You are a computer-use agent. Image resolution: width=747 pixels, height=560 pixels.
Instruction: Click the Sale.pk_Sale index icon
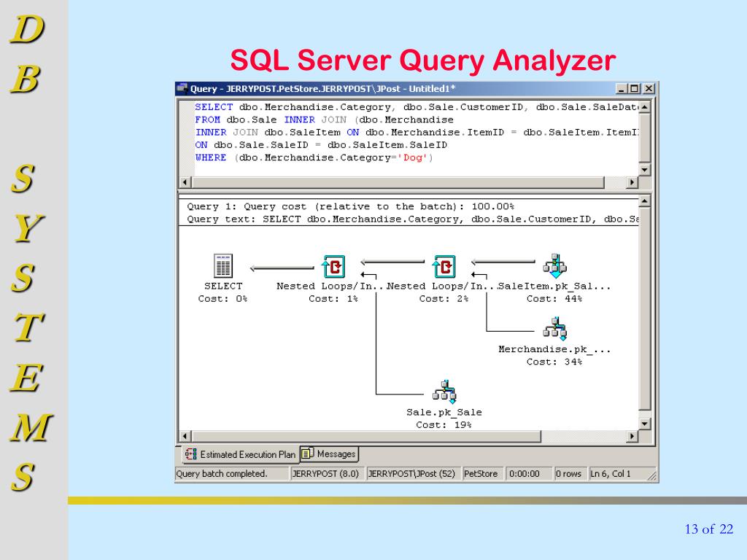(444, 392)
